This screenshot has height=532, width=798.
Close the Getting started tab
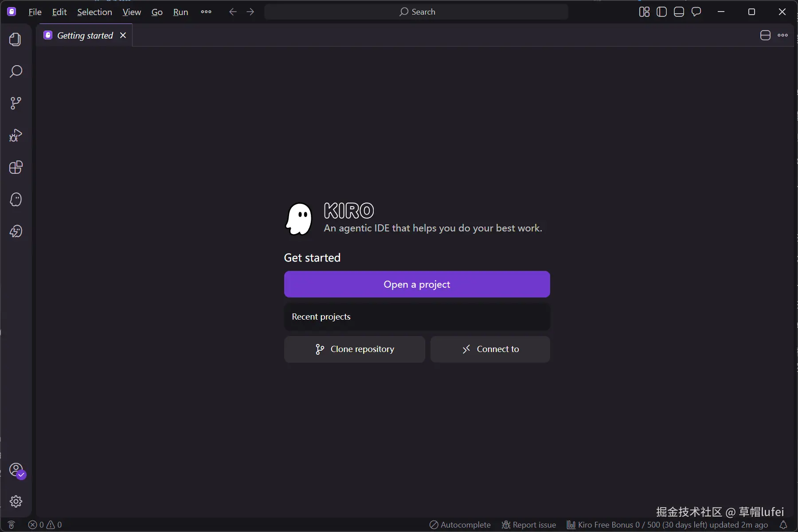point(123,35)
